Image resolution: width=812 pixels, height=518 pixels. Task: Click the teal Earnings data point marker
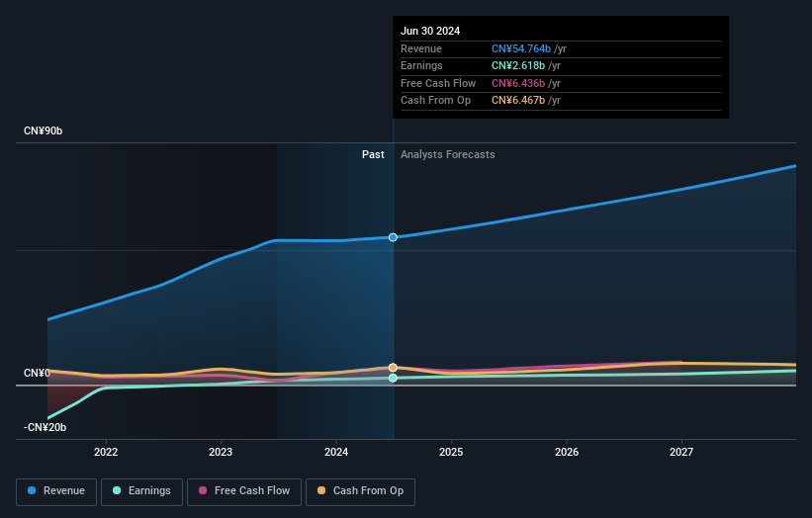point(393,378)
